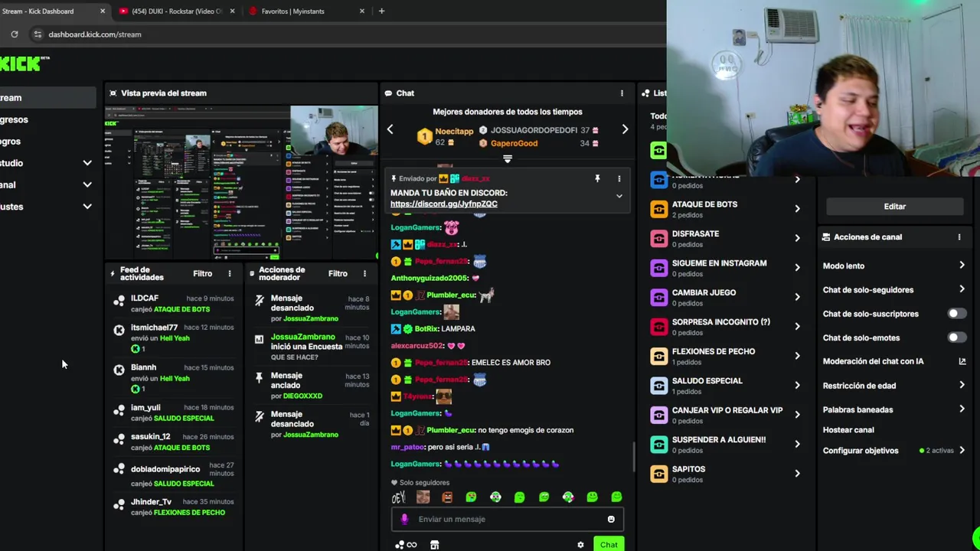Open Modo lento options arrow
Screen dimensions: 980x551
click(x=962, y=266)
